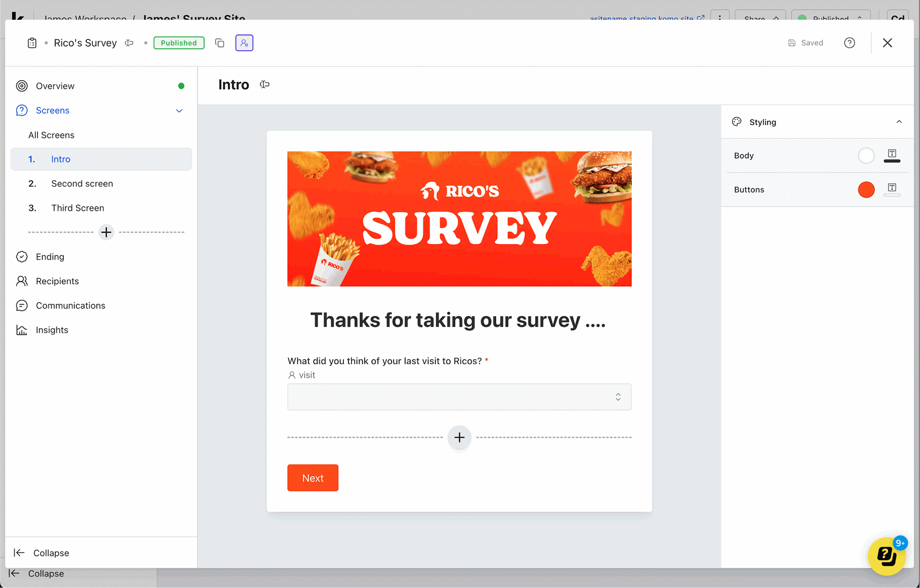The image size is (920, 588).
Task: Duplicate the survey with the copy icon
Action: click(x=220, y=43)
